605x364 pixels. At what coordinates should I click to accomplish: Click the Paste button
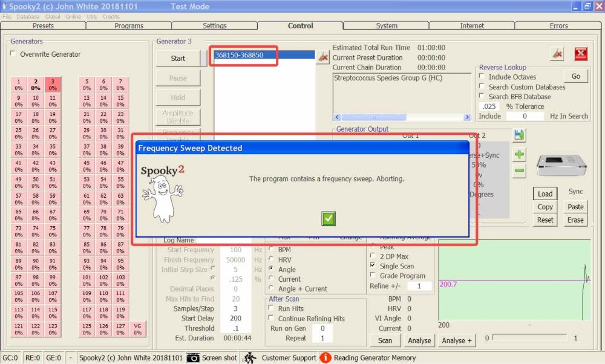pyautogui.click(x=575, y=207)
